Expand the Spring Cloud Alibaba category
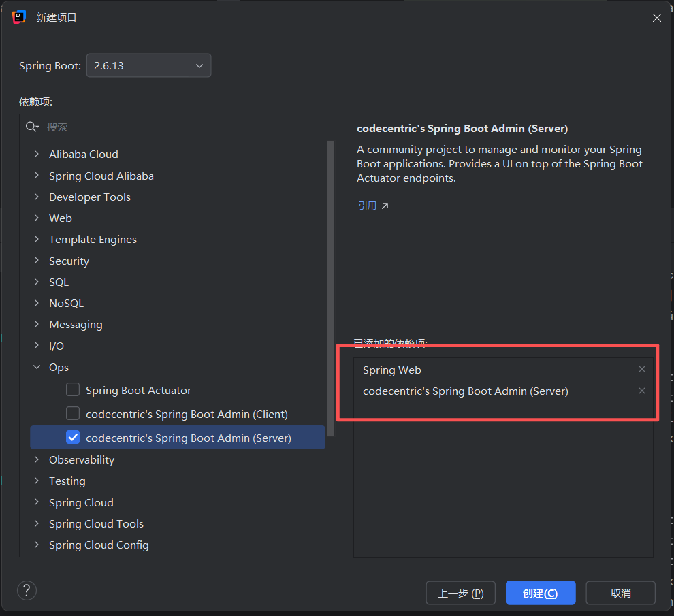The height and width of the screenshot is (616, 674). (37, 176)
